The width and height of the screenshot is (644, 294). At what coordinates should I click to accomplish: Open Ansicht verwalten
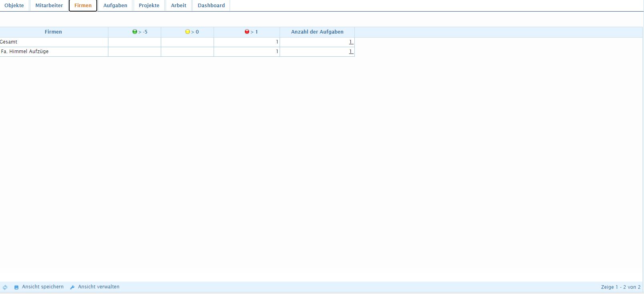click(x=99, y=287)
